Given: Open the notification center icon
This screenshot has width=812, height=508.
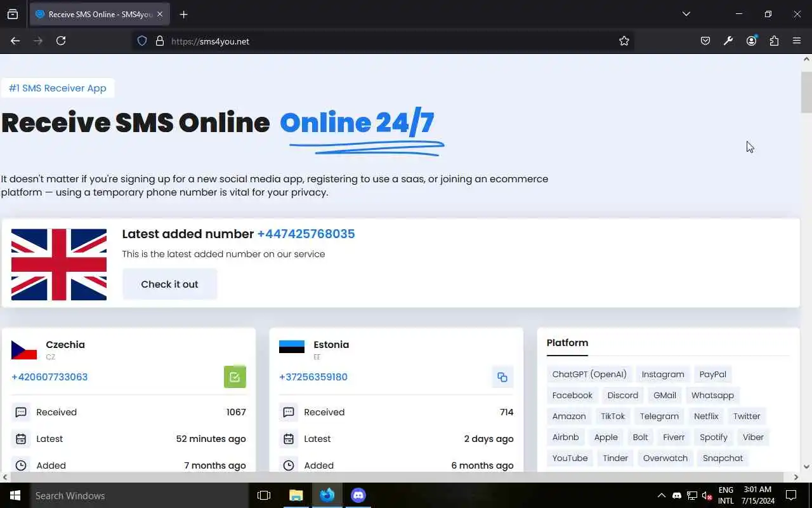Looking at the screenshot, I should pos(791,495).
